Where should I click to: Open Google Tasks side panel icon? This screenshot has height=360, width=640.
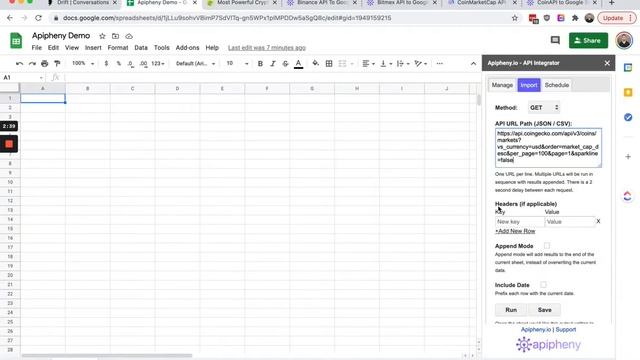click(x=628, y=117)
